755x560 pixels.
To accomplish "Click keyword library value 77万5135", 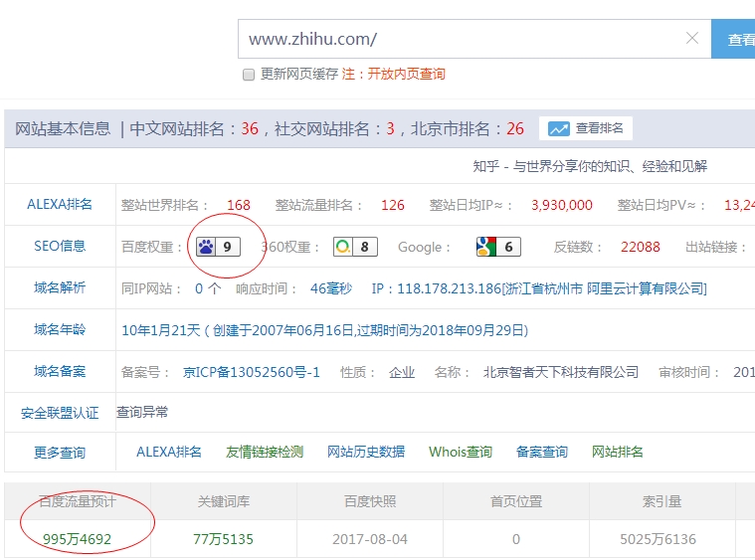I will click(223, 539).
